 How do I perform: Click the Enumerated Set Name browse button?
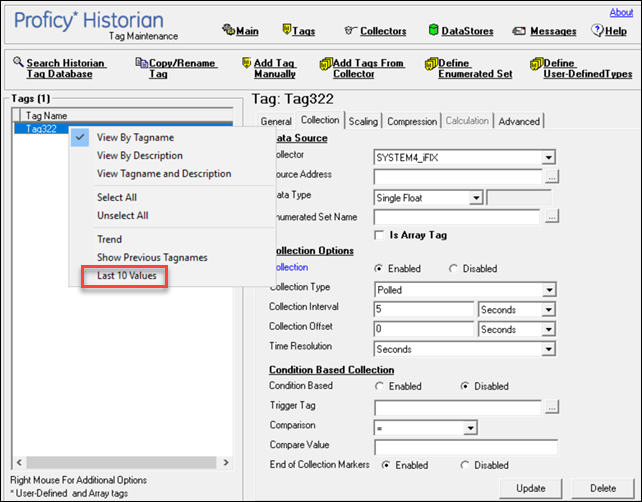point(552,216)
